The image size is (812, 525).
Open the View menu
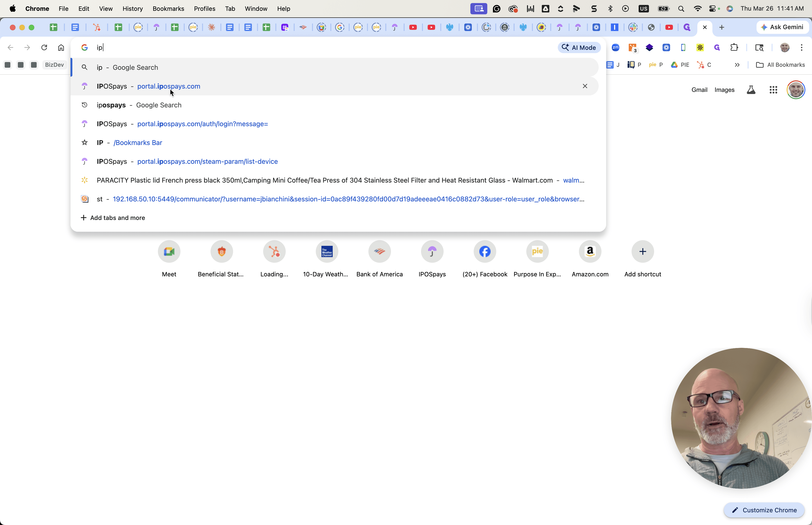(x=106, y=8)
